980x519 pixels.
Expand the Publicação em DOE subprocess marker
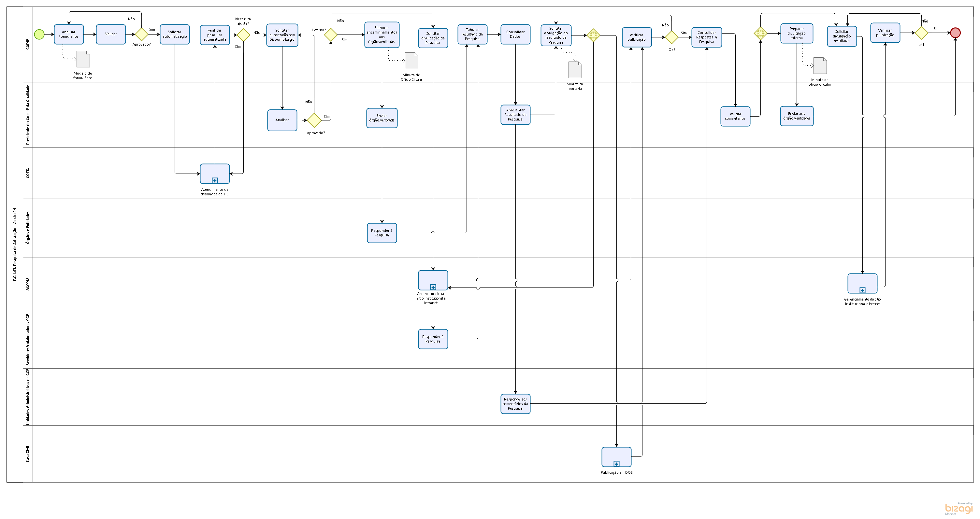[616, 464]
